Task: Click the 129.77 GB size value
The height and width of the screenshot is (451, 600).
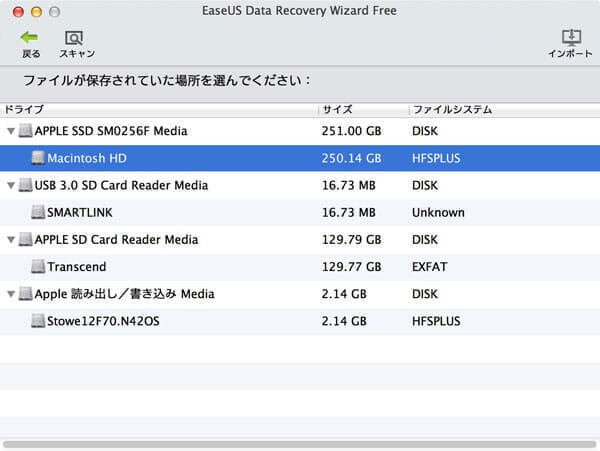Action: pos(351,267)
